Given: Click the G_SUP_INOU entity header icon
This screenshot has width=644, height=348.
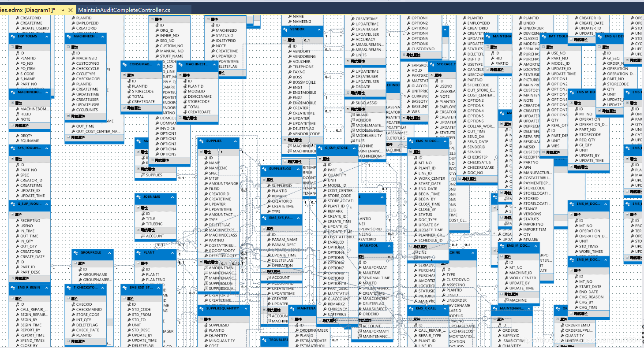Looking at the screenshot, I should [14, 204].
